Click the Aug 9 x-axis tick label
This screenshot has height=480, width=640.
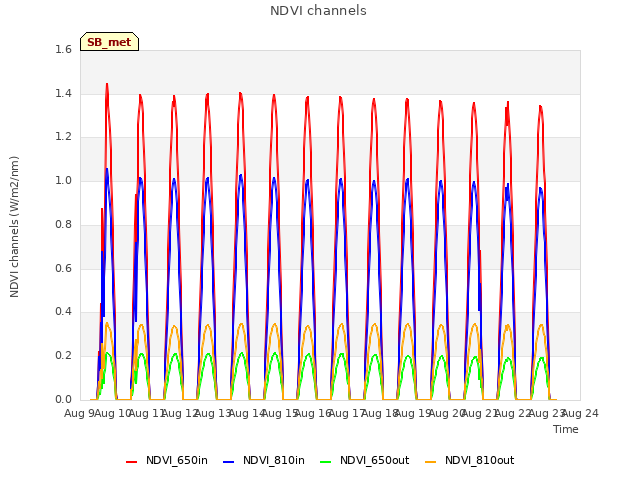pos(78,413)
